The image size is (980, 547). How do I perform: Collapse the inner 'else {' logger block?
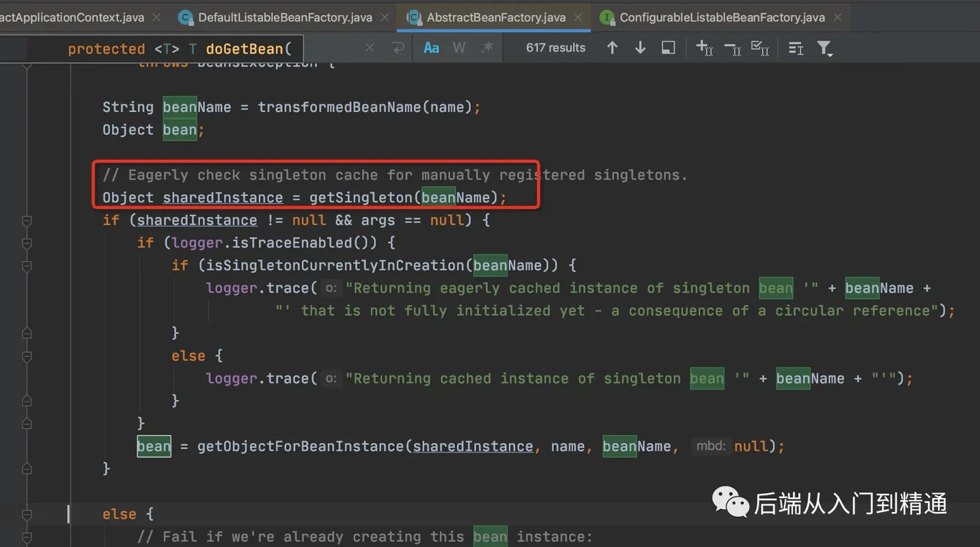pyautogui.click(x=27, y=356)
